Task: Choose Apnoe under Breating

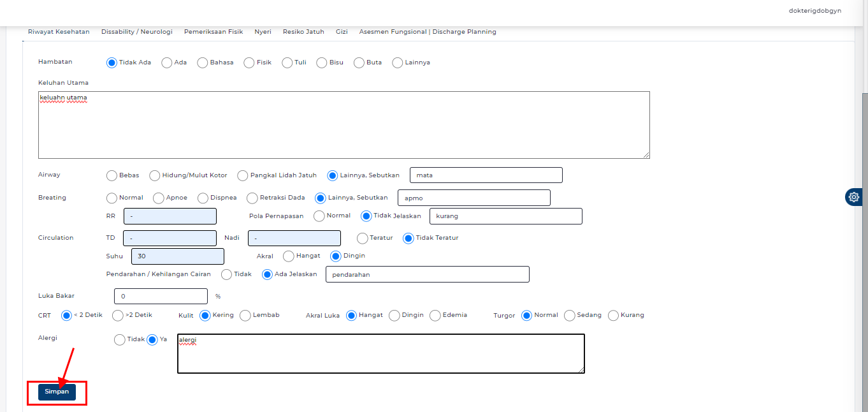Action: [x=157, y=198]
